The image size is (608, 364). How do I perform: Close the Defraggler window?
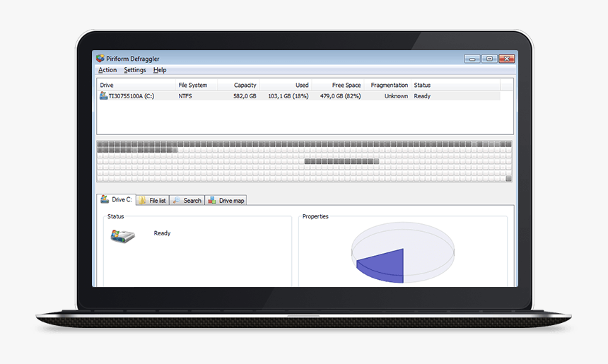[x=506, y=59]
